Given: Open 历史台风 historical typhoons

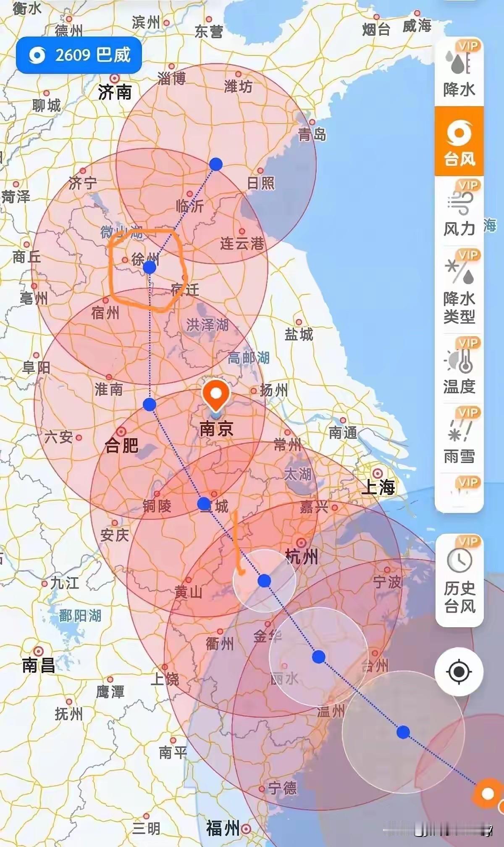Looking at the screenshot, I should tap(459, 581).
